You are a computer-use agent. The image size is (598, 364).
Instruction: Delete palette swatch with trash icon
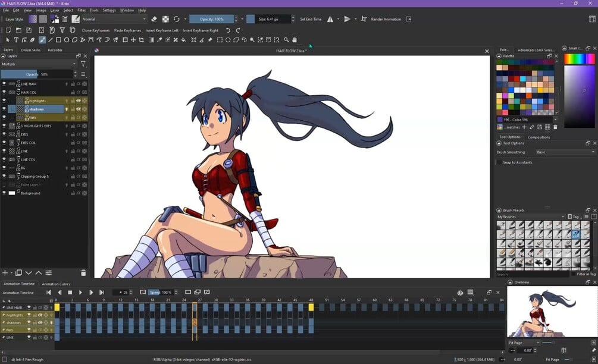555,127
